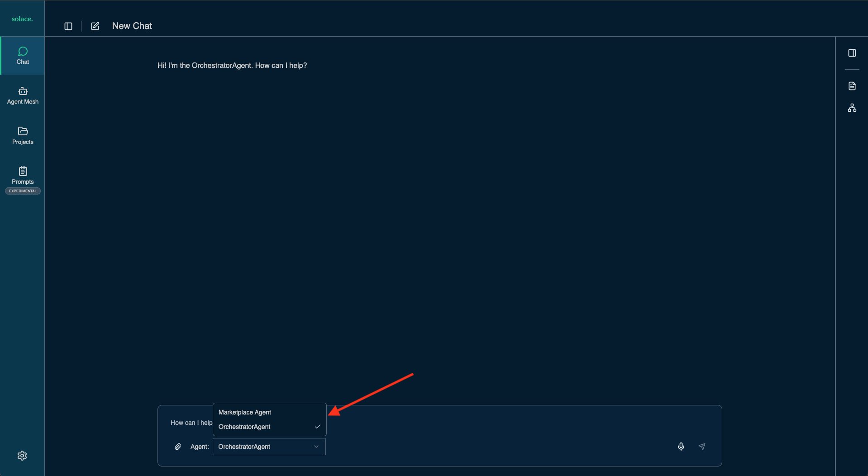This screenshot has width=868, height=476.
Task: Choose OrchestratorAgent from the agent menu
Action: (244, 426)
